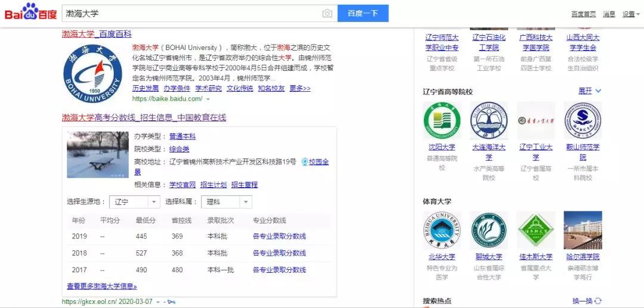Click 2019 minimum score 445 cell

[x=141, y=237]
